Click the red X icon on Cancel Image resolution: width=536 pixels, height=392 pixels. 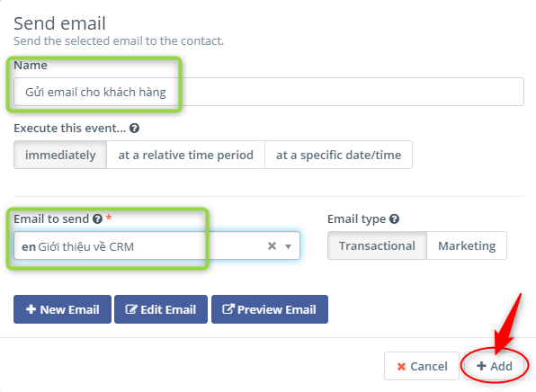coord(401,367)
